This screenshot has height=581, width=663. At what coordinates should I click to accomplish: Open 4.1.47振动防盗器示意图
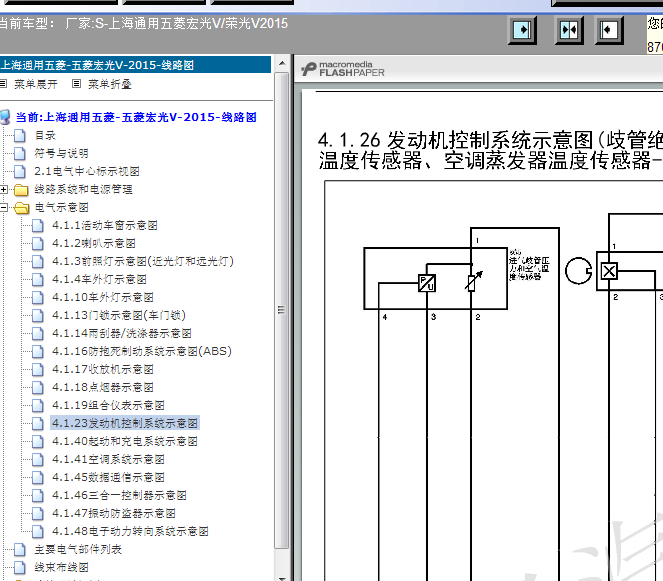(114, 513)
